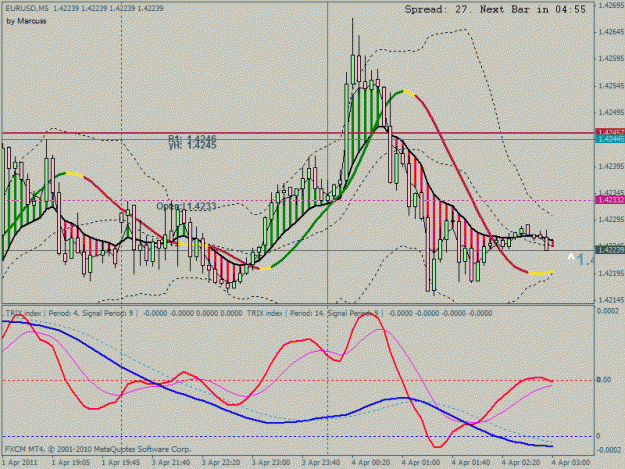Click the white caret arrow price marker
The height and width of the screenshot is (469, 625).
tap(571, 257)
